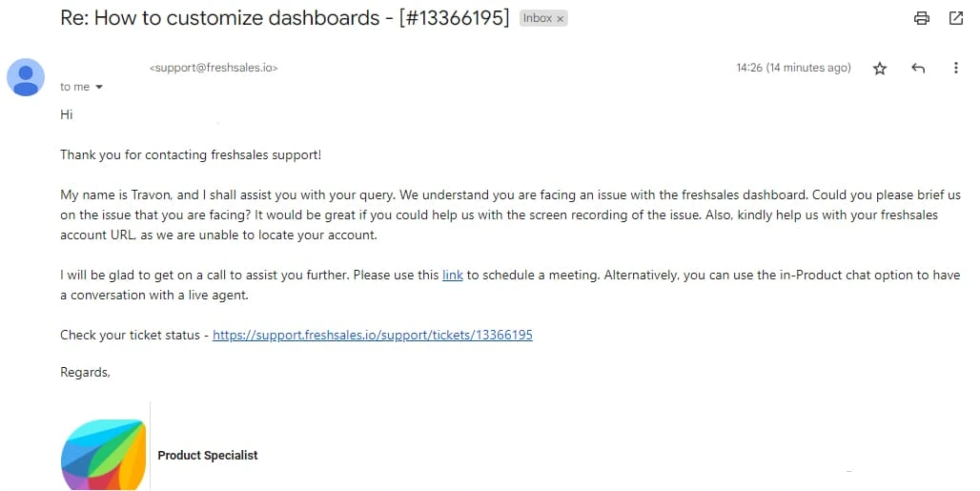The width and height of the screenshot is (980, 491).
Task: Open the email in a new window
Action: click(955, 18)
